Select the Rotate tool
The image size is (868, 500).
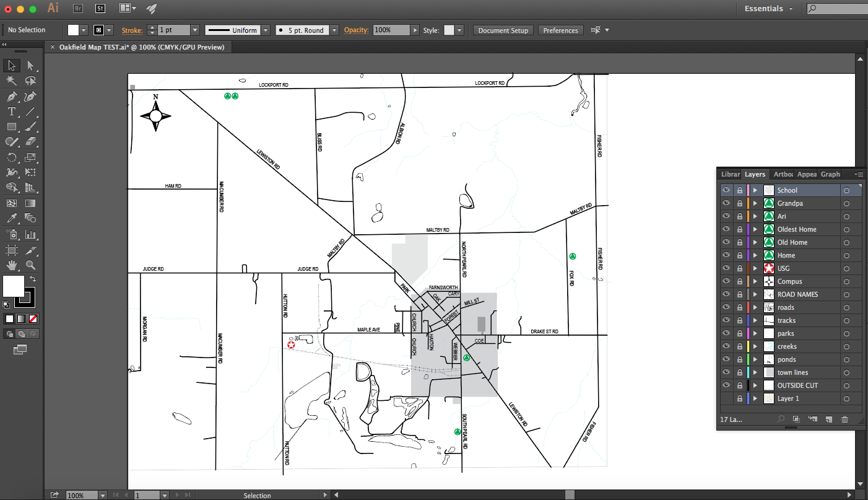pyautogui.click(x=12, y=157)
